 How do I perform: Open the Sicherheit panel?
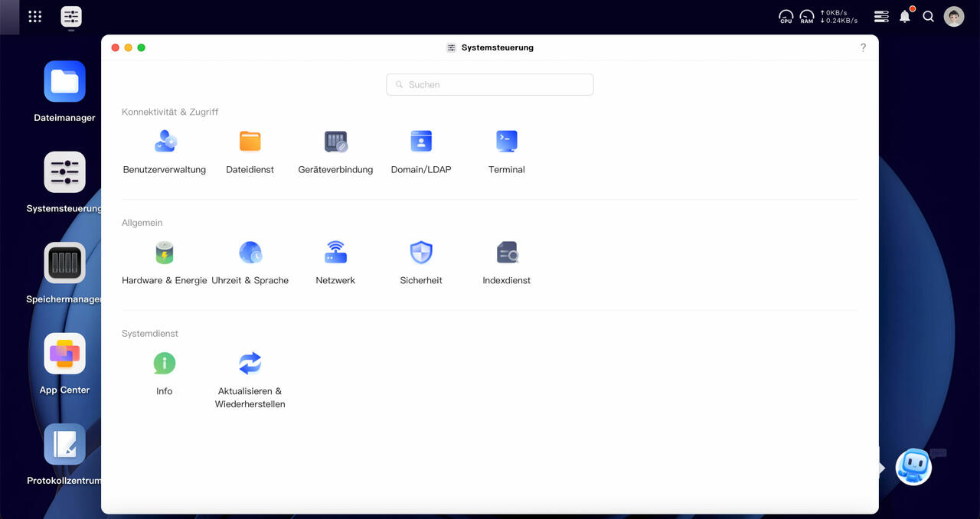(421, 263)
